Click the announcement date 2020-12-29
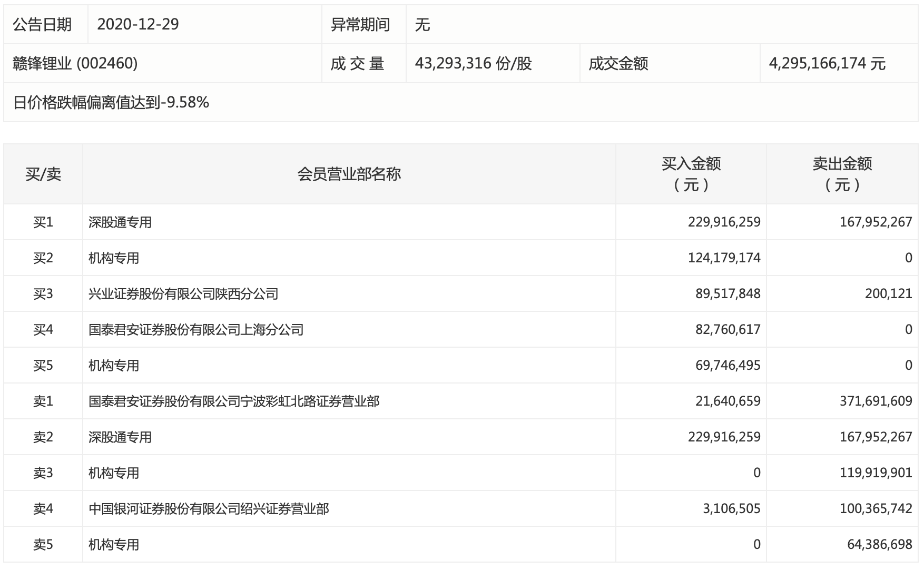Viewport: 924px width, 570px height. [x=138, y=24]
